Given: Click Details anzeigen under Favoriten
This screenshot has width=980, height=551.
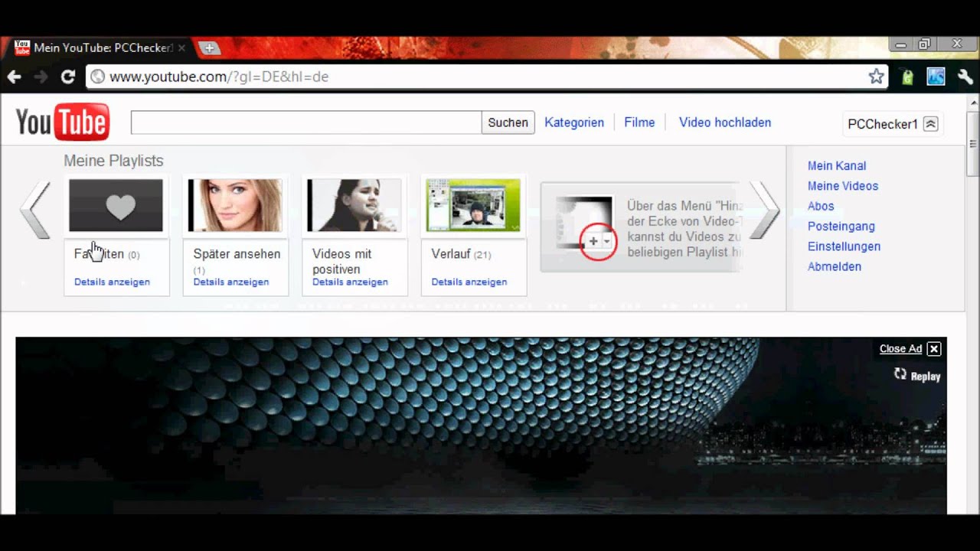Looking at the screenshot, I should [112, 282].
